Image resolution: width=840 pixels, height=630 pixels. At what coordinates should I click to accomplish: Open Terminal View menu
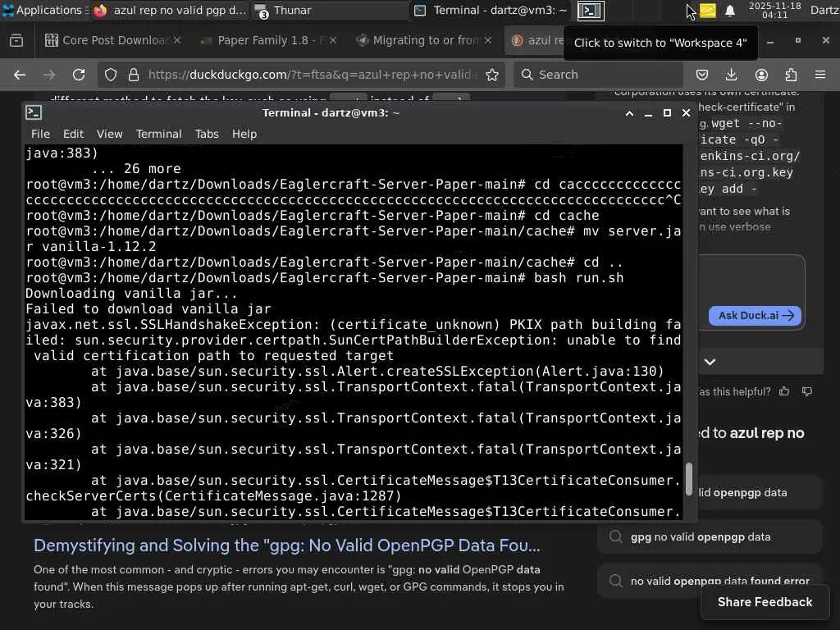(x=109, y=134)
